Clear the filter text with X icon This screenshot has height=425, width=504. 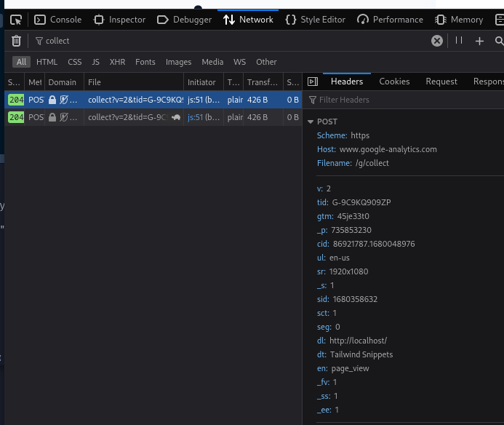pyautogui.click(x=437, y=41)
